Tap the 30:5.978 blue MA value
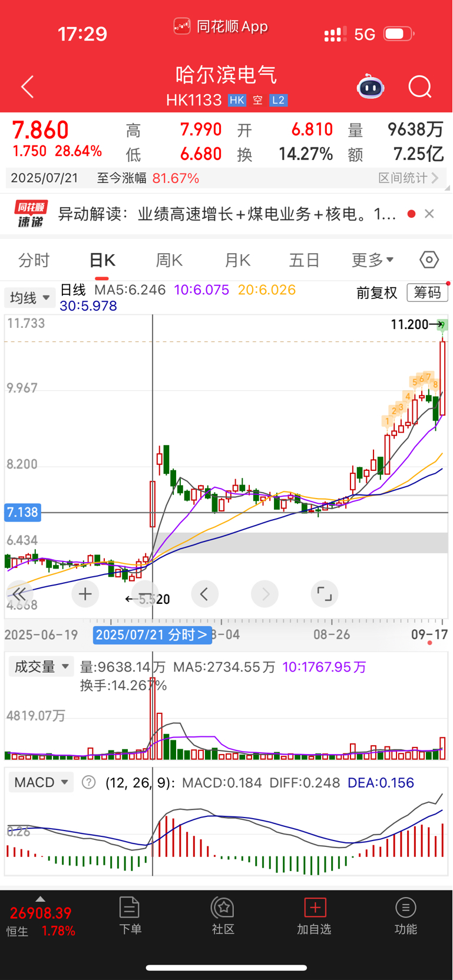The width and height of the screenshot is (453, 980). (88, 306)
